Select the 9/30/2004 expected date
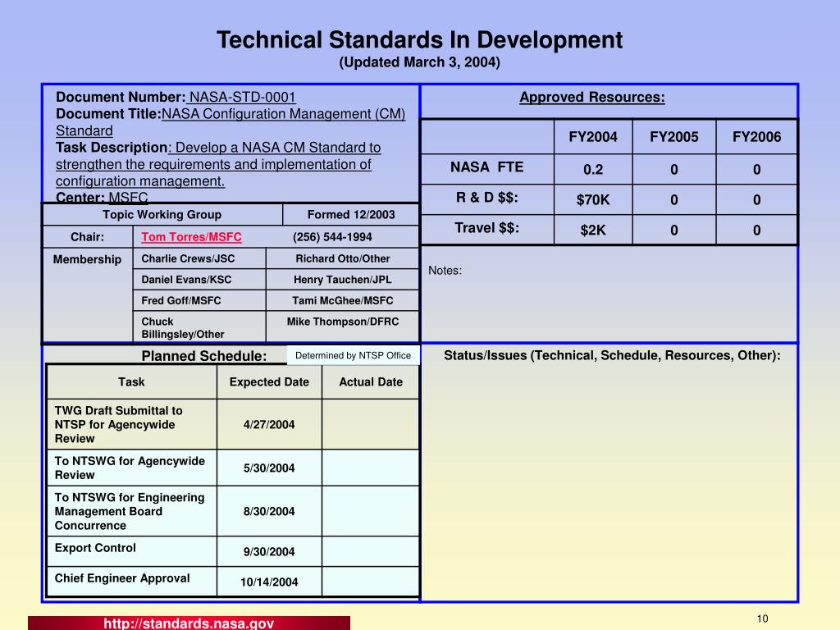Viewport: 840px width, 630px height. pos(269,552)
